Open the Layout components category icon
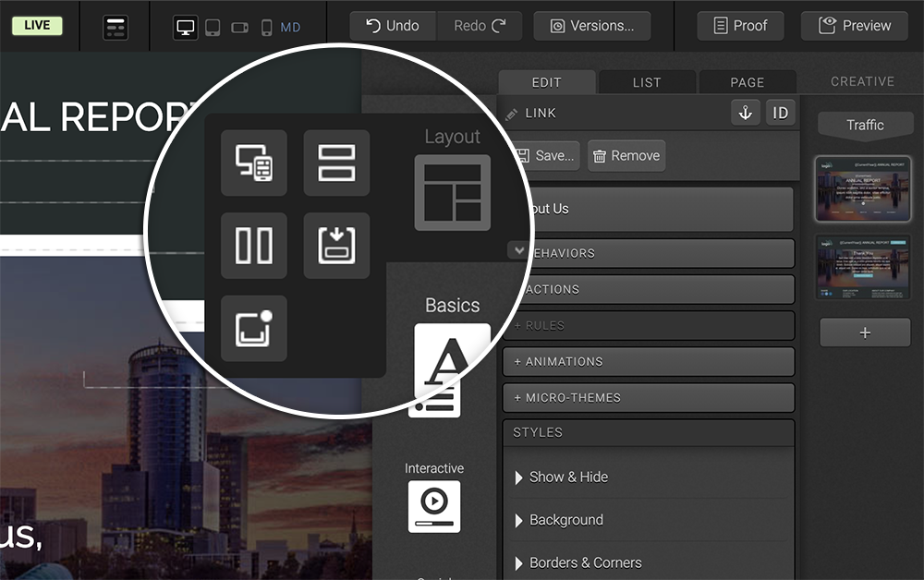This screenshot has height=580, width=924. 453,192
